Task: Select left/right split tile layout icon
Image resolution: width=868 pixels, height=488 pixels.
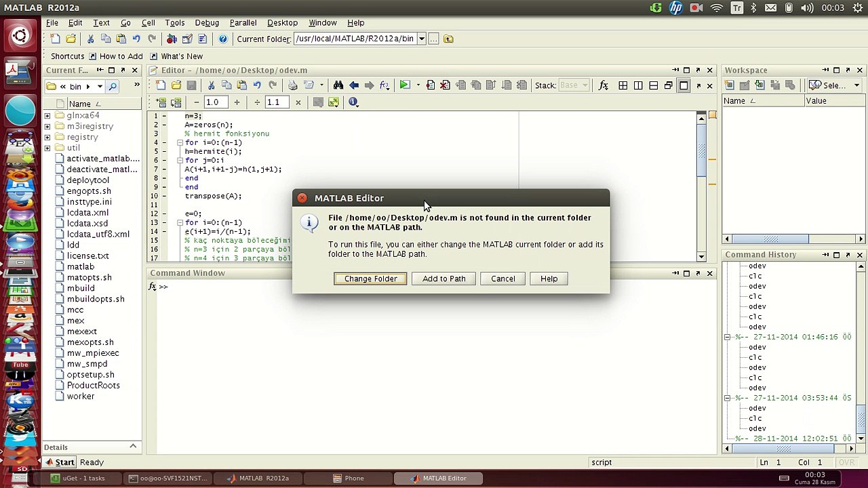Action: tap(638, 85)
